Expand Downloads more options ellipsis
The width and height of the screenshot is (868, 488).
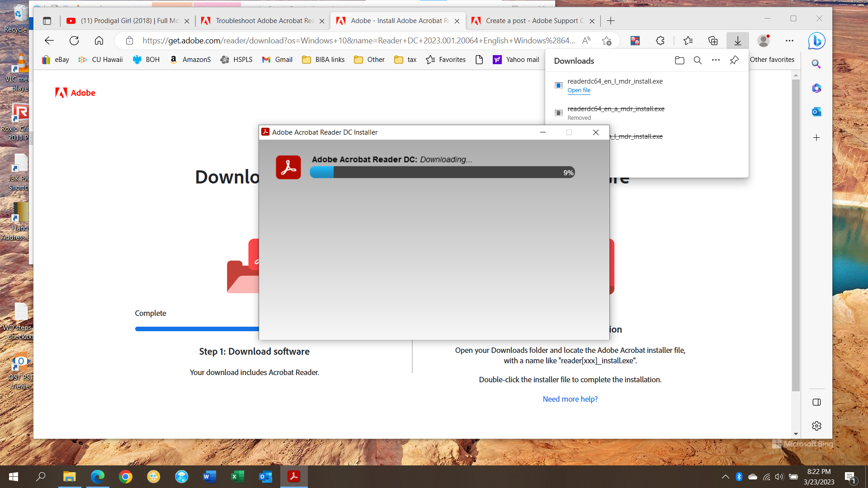pyautogui.click(x=716, y=61)
